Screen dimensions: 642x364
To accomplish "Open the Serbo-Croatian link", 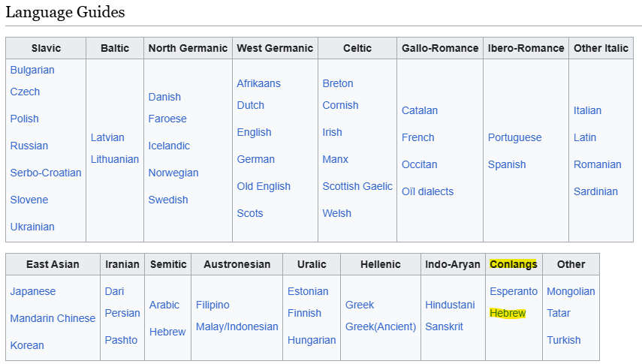I will click(x=46, y=173).
